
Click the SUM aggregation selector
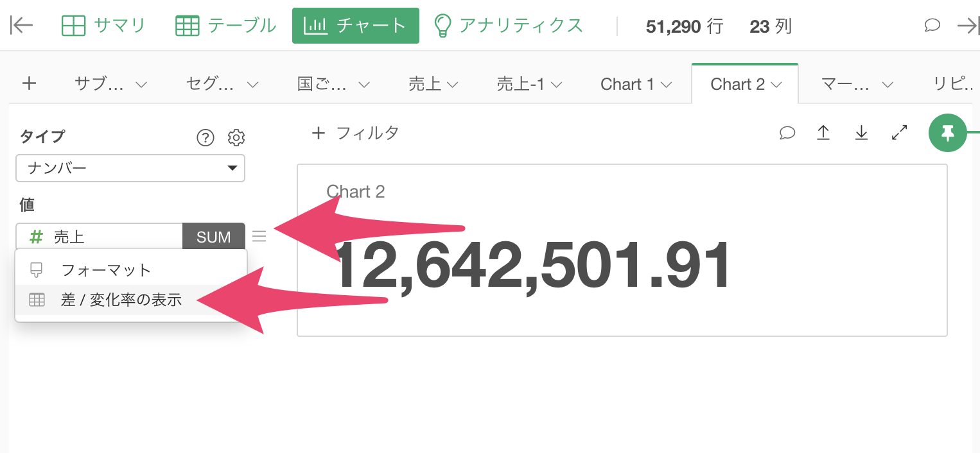(213, 237)
